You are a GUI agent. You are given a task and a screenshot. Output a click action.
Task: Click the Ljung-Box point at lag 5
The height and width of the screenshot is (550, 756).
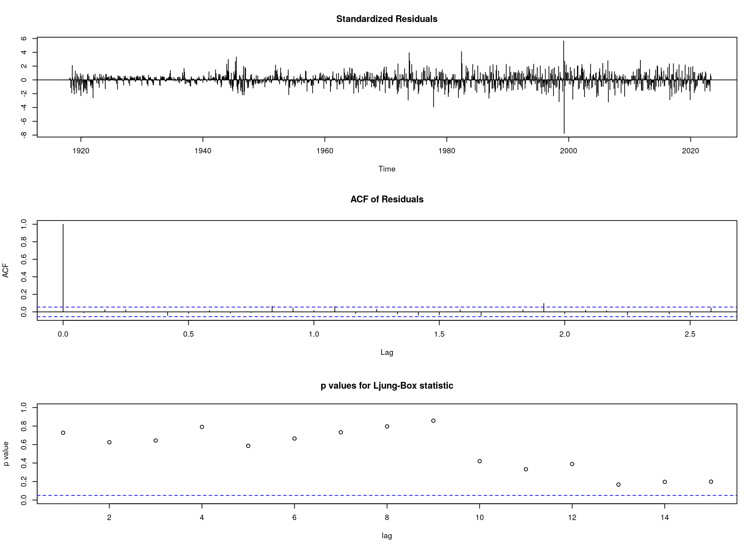248,446
